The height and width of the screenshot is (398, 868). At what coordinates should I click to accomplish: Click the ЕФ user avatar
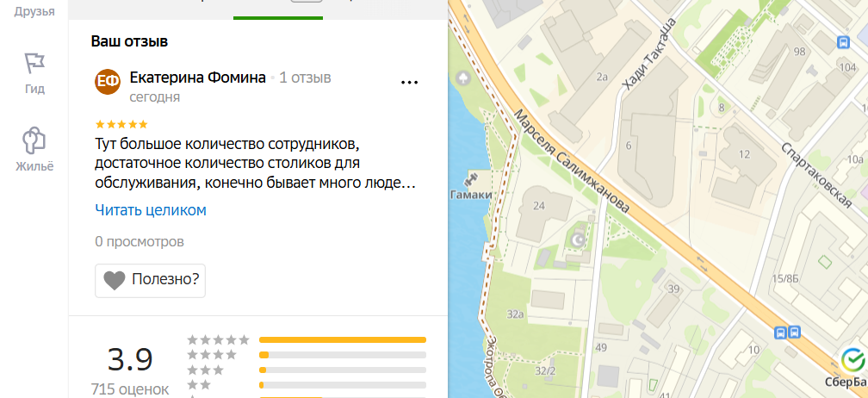click(108, 82)
